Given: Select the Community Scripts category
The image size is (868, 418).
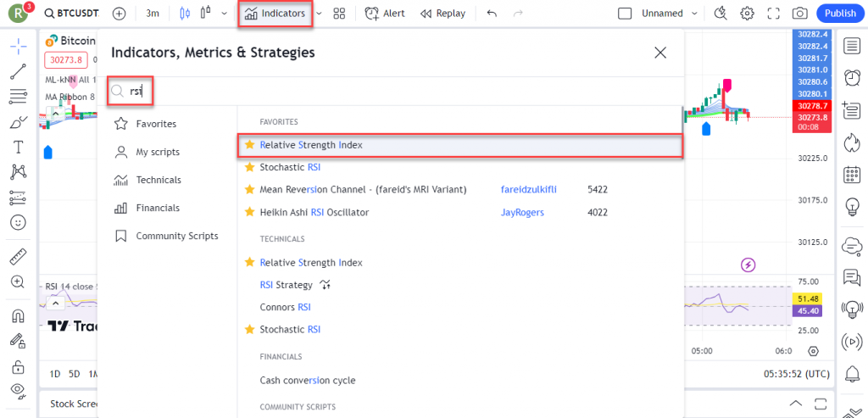Looking at the screenshot, I should coord(166,236).
